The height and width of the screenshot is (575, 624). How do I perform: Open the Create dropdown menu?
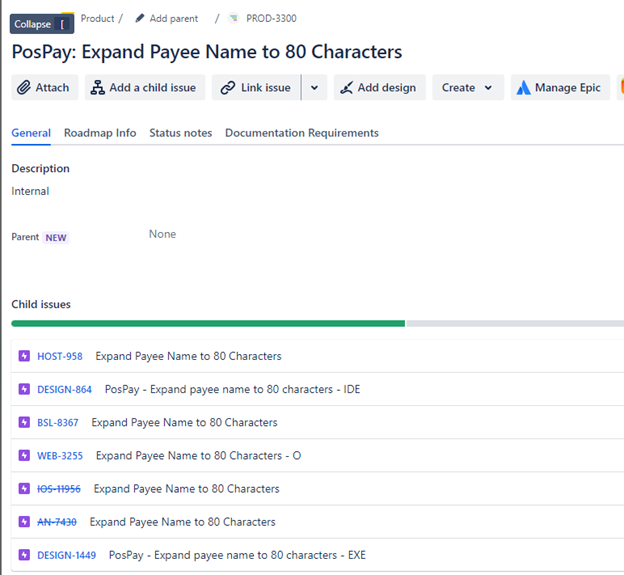click(x=468, y=88)
